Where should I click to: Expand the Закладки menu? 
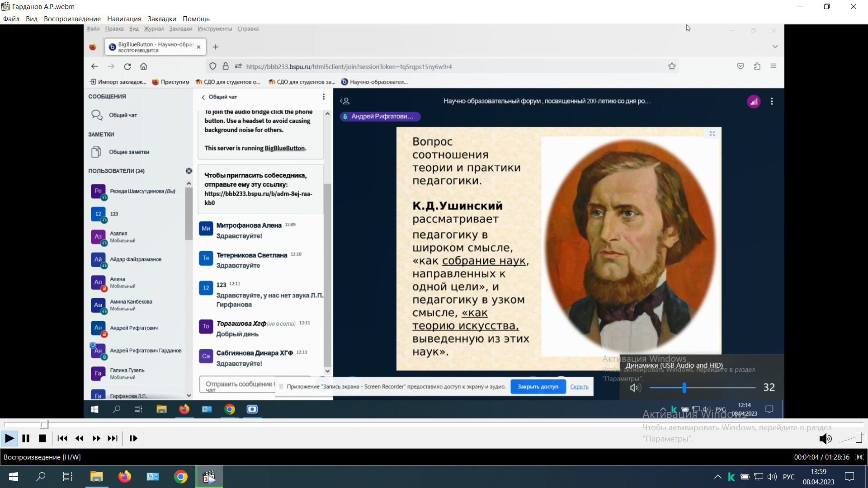[162, 19]
